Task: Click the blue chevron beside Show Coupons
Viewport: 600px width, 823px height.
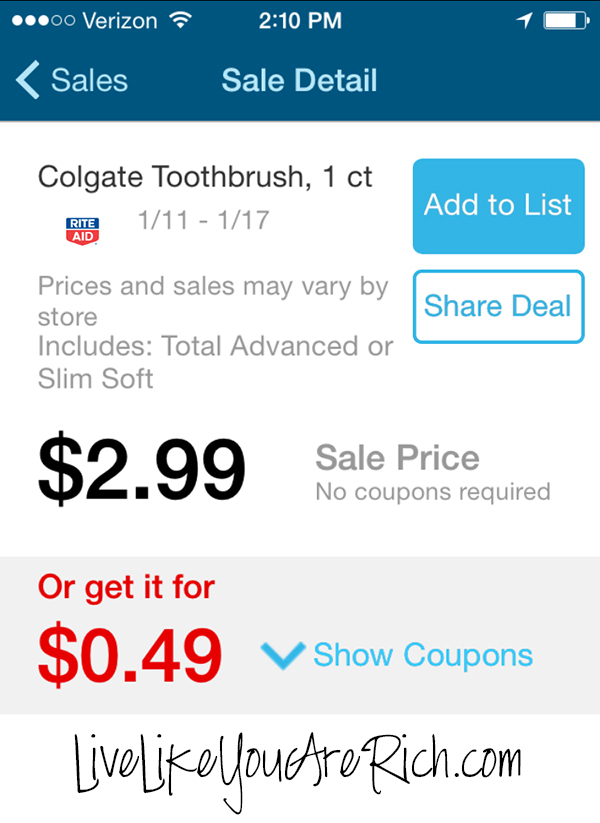Action: click(x=283, y=655)
